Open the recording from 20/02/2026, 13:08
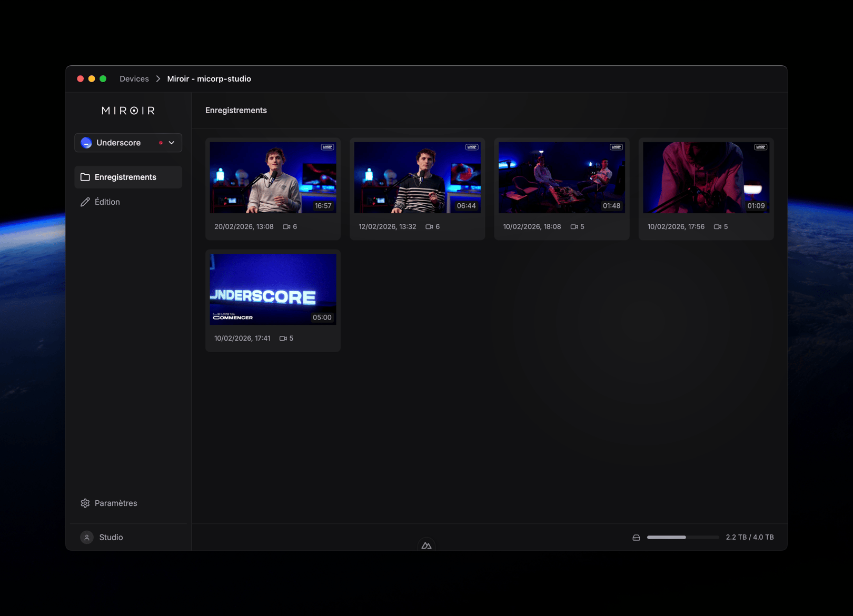853x616 pixels. point(273,177)
